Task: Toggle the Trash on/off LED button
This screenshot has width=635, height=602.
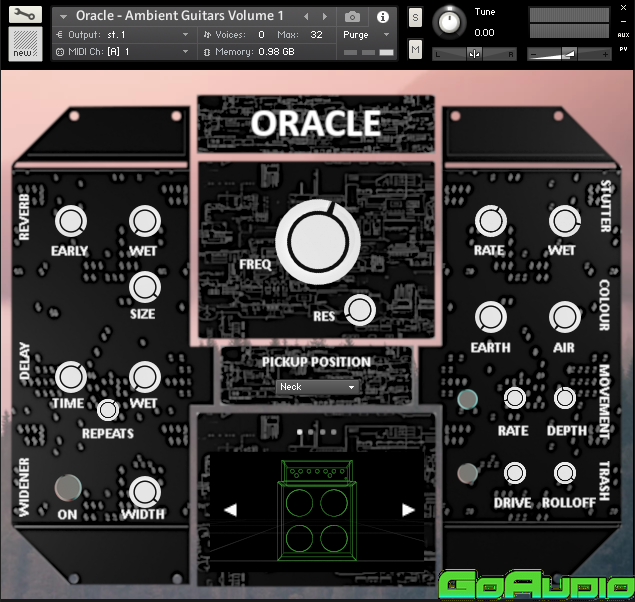Action: pyautogui.click(x=467, y=474)
